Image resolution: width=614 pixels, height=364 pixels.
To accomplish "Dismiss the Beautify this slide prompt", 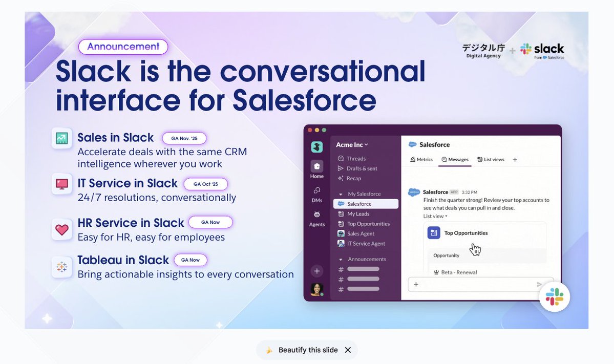I will click(x=348, y=350).
